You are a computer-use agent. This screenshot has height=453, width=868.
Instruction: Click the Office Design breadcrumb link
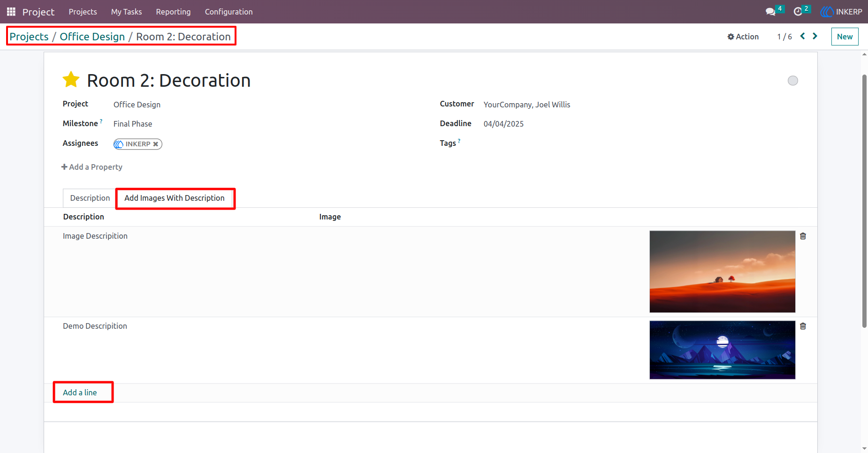92,37
